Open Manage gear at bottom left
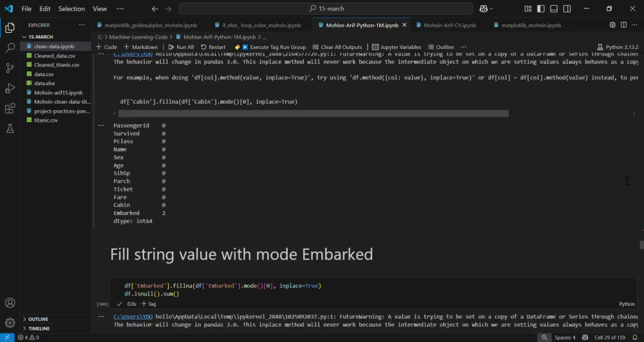This screenshot has height=342, width=644. pos(10,323)
